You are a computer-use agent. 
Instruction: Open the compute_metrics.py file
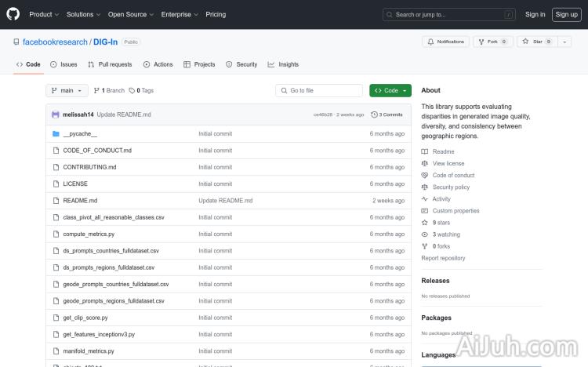[89, 234]
